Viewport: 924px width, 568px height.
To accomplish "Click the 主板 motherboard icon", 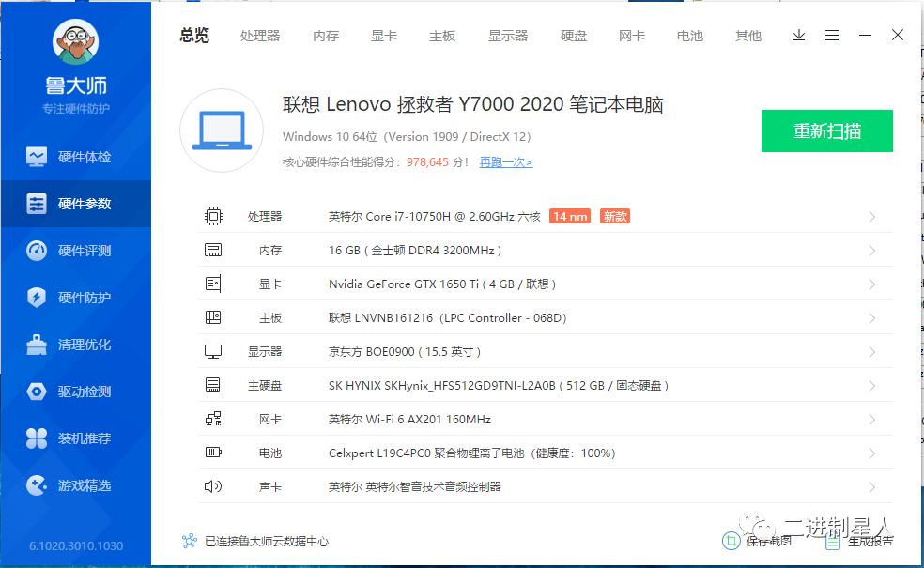I will (213, 317).
